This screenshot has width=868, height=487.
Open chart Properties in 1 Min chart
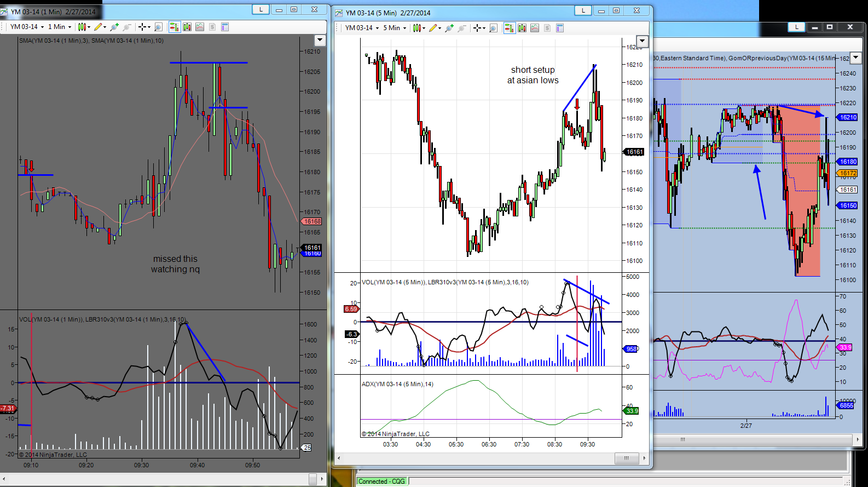[x=225, y=27]
